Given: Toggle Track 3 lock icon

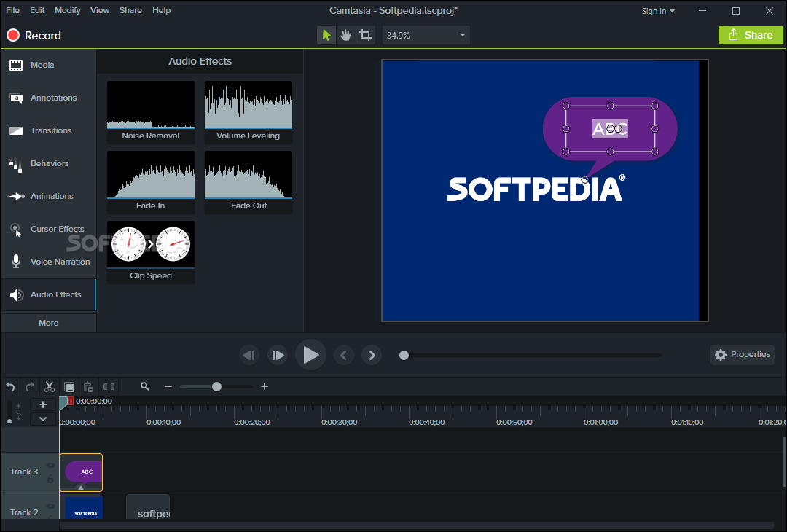Looking at the screenshot, I should 50,480.
